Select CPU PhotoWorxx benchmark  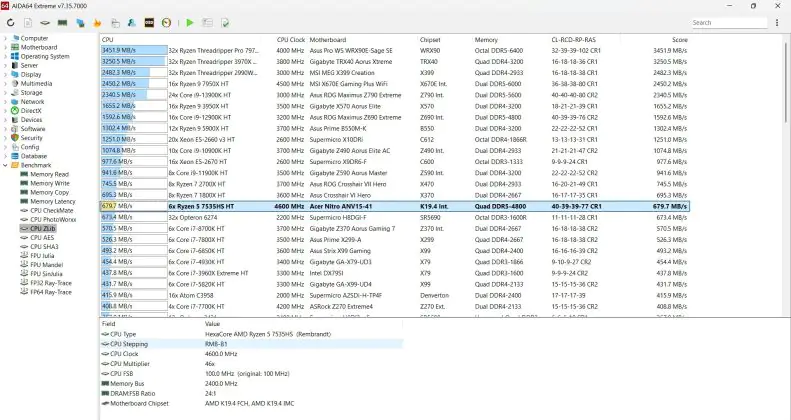[x=53, y=220]
